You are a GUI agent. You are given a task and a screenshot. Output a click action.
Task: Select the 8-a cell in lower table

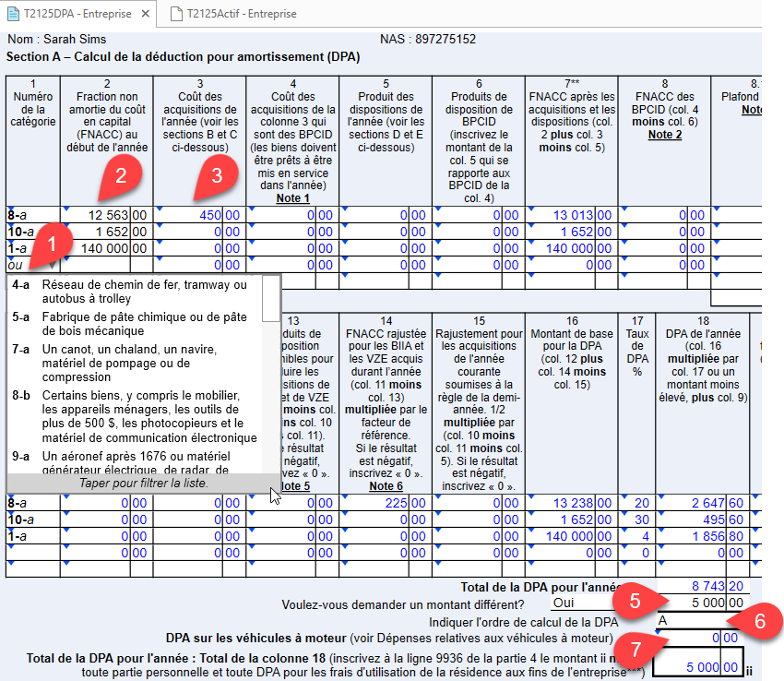coord(33,503)
